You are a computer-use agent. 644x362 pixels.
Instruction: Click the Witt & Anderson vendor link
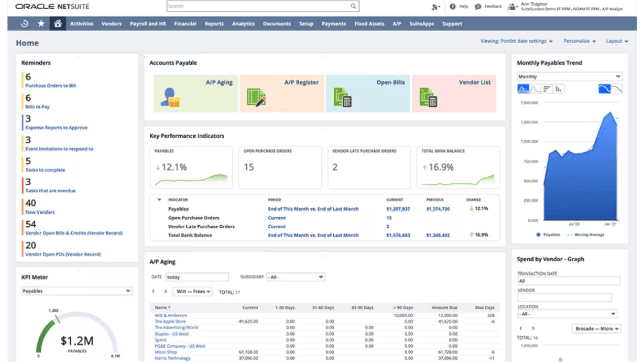pyautogui.click(x=171, y=315)
